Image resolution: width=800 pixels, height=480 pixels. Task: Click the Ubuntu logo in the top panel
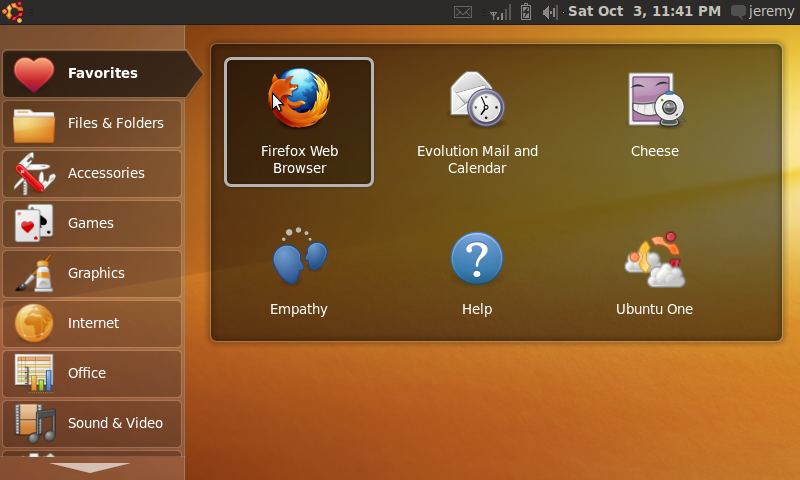(x=12, y=12)
